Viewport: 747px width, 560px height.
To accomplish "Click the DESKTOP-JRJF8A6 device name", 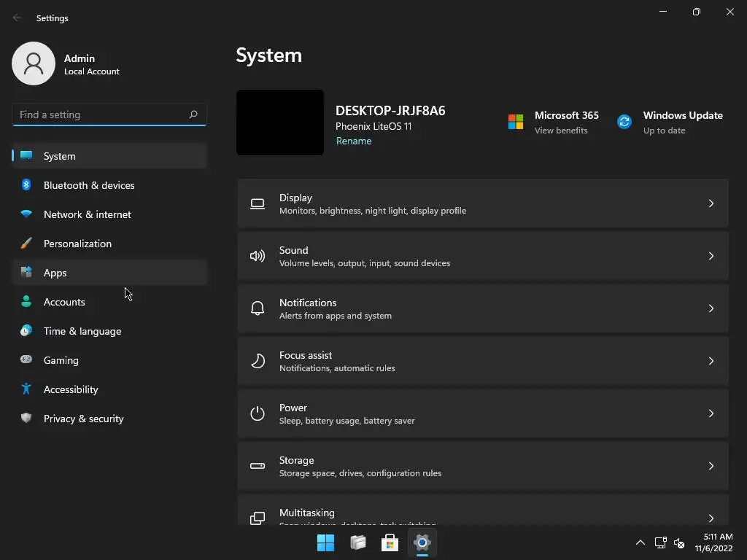I will pyautogui.click(x=390, y=111).
